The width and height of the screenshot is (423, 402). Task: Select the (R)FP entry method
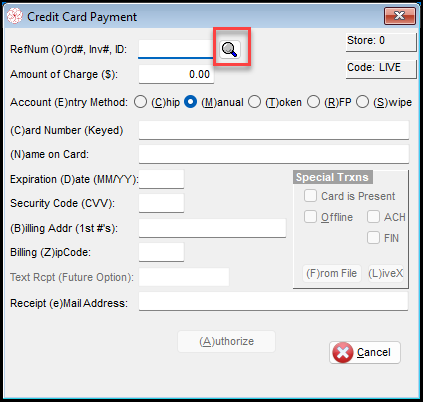[x=313, y=102]
